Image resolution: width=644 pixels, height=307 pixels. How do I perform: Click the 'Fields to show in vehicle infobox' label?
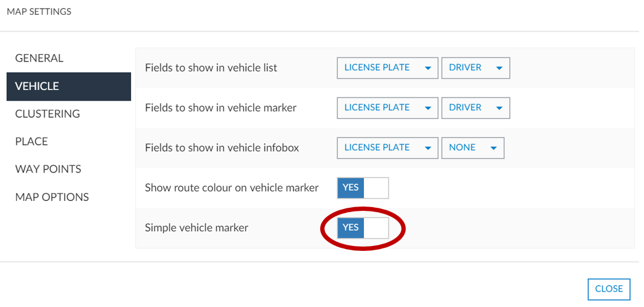click(x=222, y=148)
